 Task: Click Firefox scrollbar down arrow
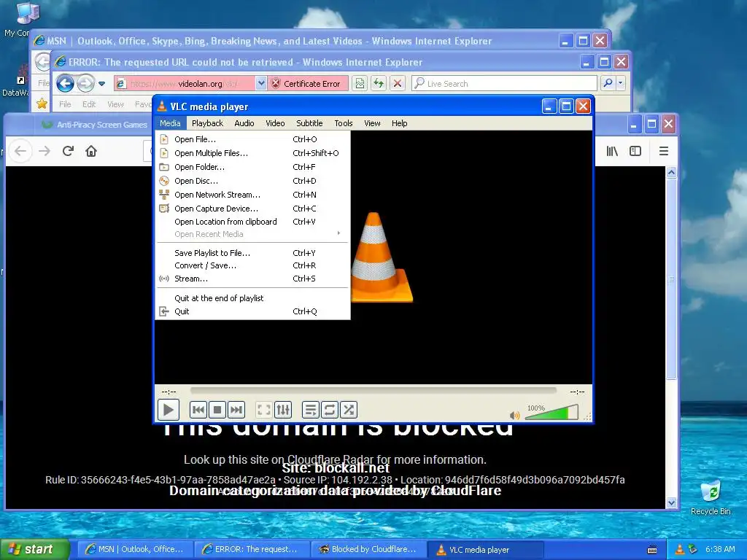pos(671,502)
